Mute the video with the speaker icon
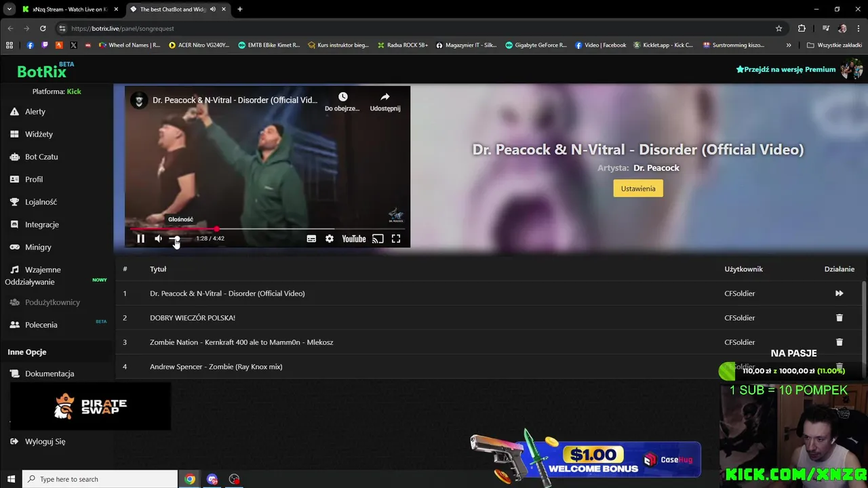868x488 pixels. pos(158,239)
